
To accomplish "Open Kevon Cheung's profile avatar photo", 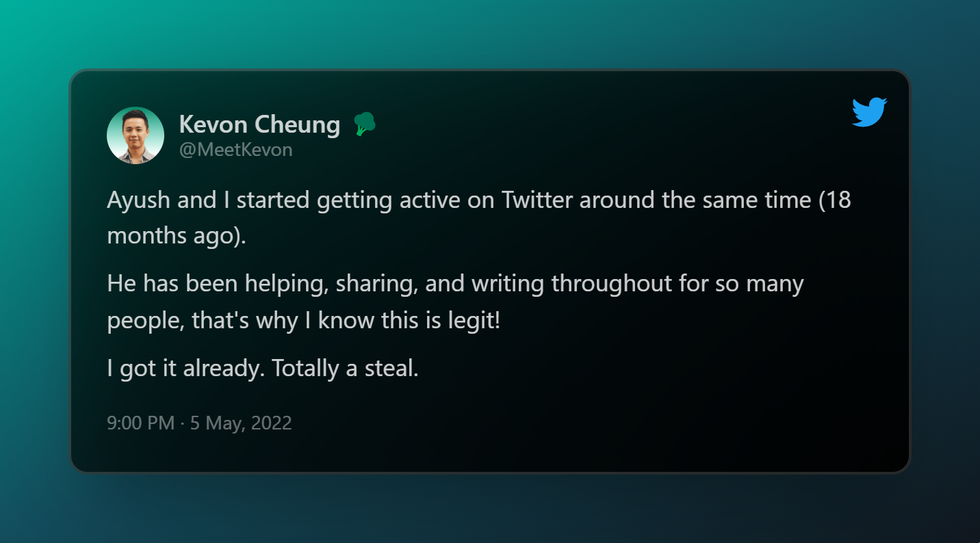I will 136,135.
